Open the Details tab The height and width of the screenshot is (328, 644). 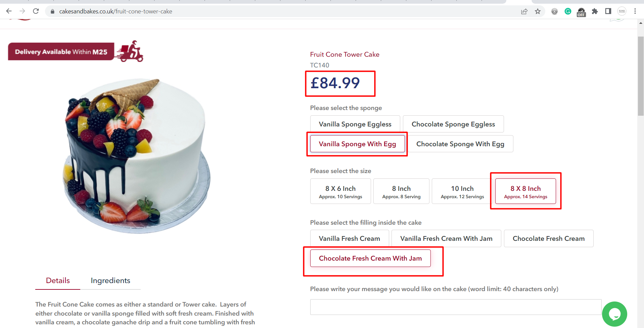pos(58,280)
